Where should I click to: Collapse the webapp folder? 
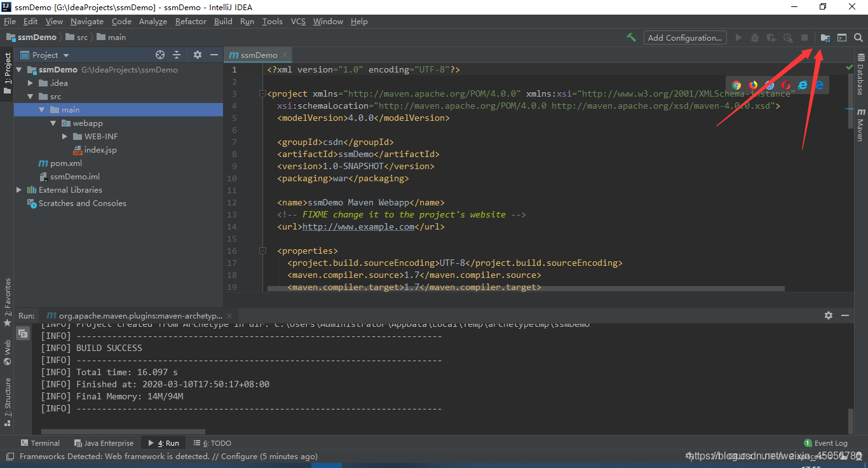click(53, 123)
